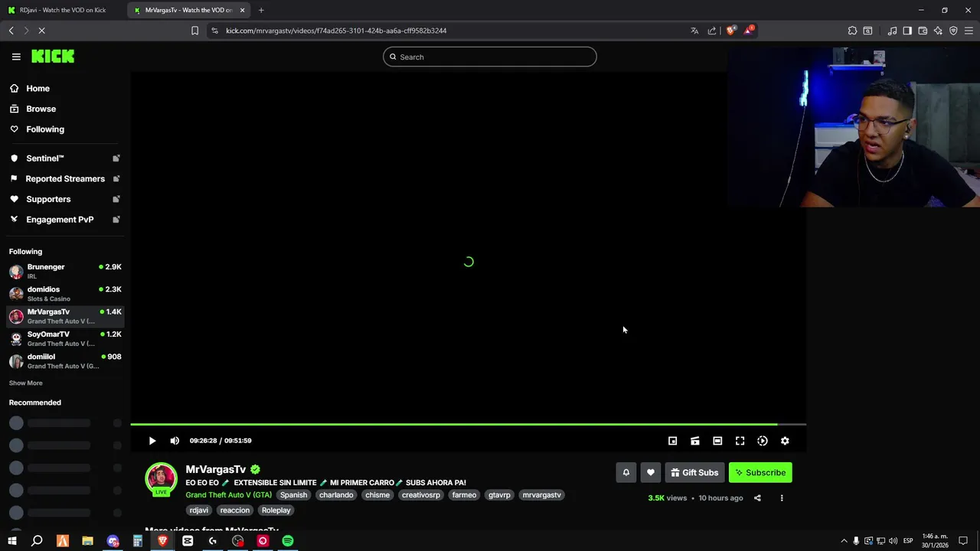Click the Kick logo
Viewport: 980px width, 551px height.
tap(53, 57)
